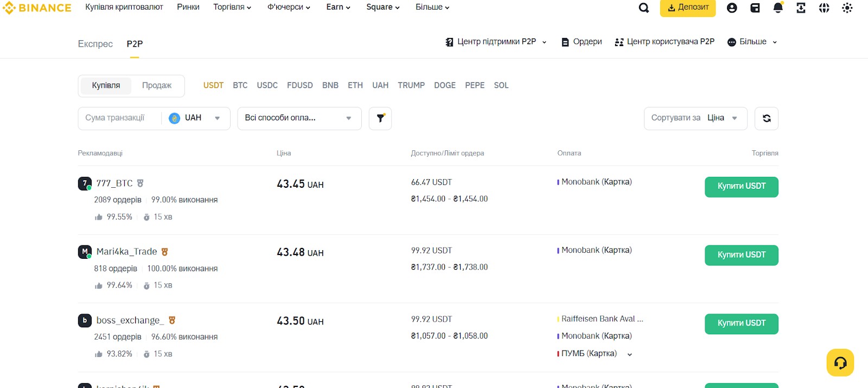Click the thumbs-up icon for boss_exchange_
This screenshot has width=868, height=388.
99,354
